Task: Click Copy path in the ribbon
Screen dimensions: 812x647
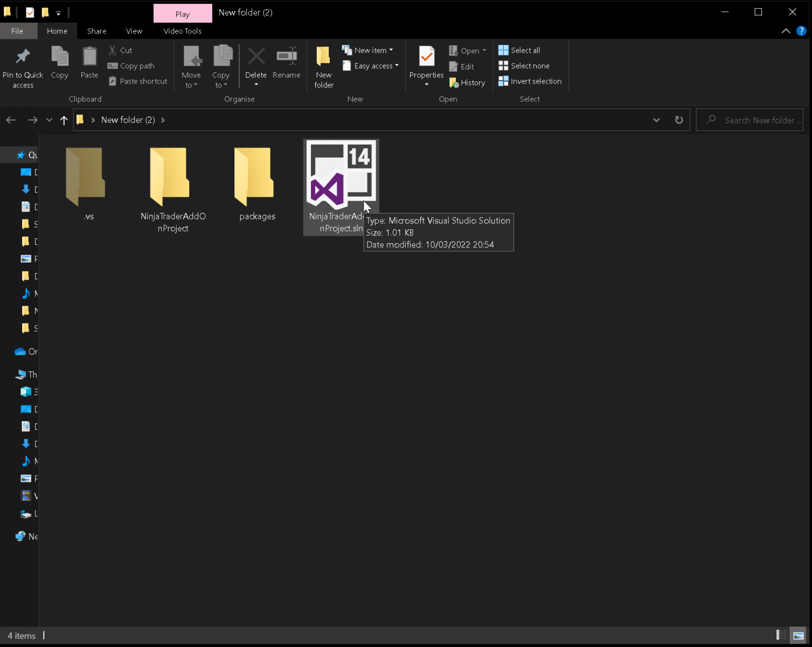Action: tap(131, 66)
